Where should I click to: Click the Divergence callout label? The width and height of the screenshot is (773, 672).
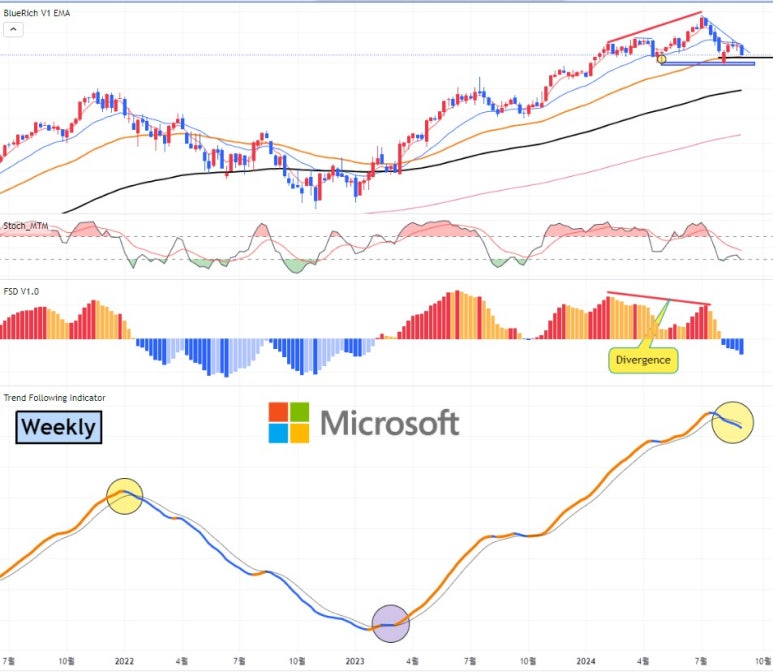click(x=643, y=360)
